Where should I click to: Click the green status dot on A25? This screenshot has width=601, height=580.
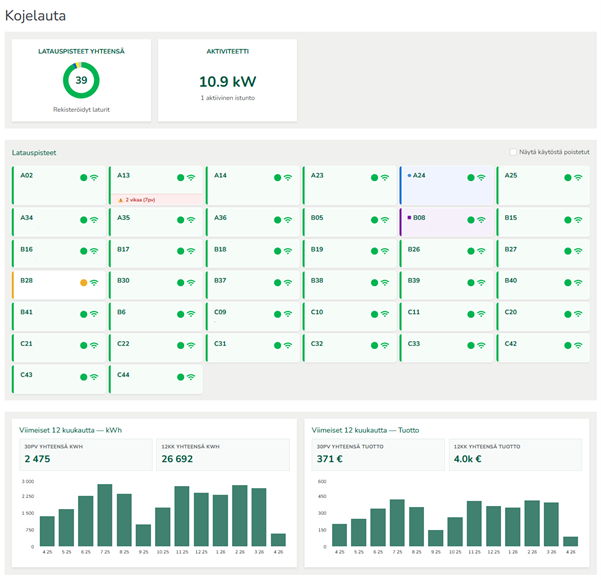pyautogui.click(x=568, y=177)
